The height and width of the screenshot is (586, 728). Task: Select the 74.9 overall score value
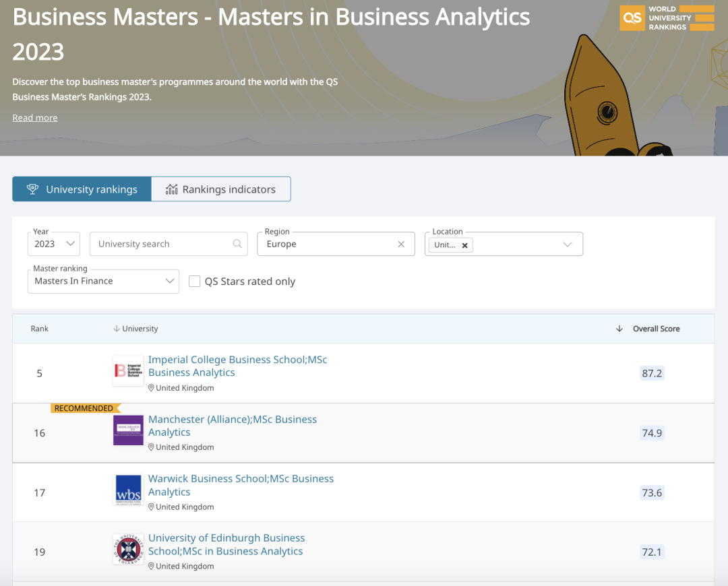[652, 433]
